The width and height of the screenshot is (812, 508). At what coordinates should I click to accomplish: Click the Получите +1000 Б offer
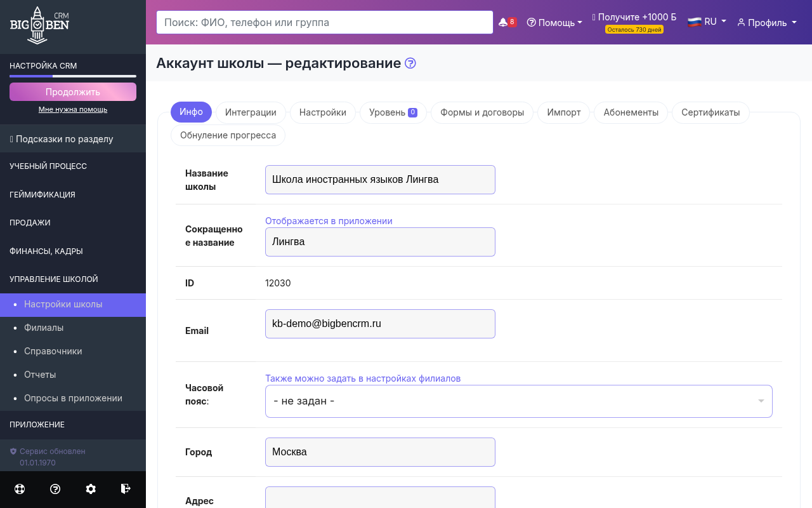click(x=634, y=17)
